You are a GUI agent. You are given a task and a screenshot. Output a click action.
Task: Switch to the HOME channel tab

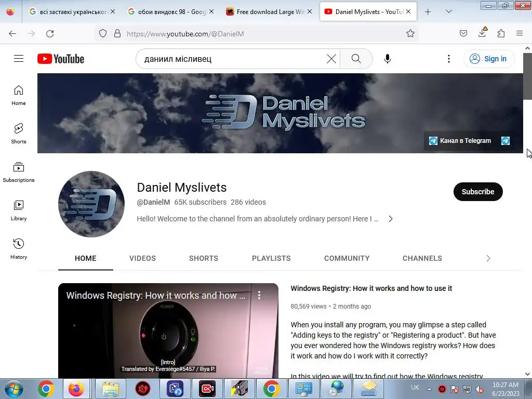[x=86, y=258]
